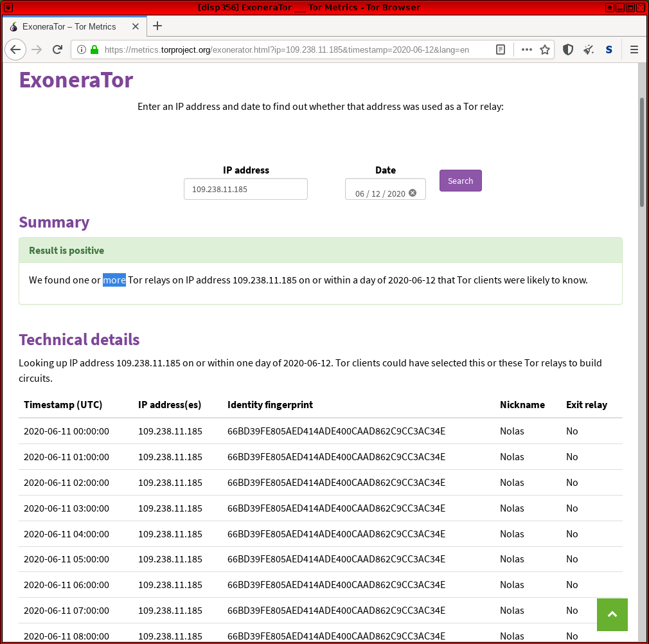649x644 pixels.
Task: Click the New Identity broom icon
Action: pyautogui.click(x=588, y=49)
